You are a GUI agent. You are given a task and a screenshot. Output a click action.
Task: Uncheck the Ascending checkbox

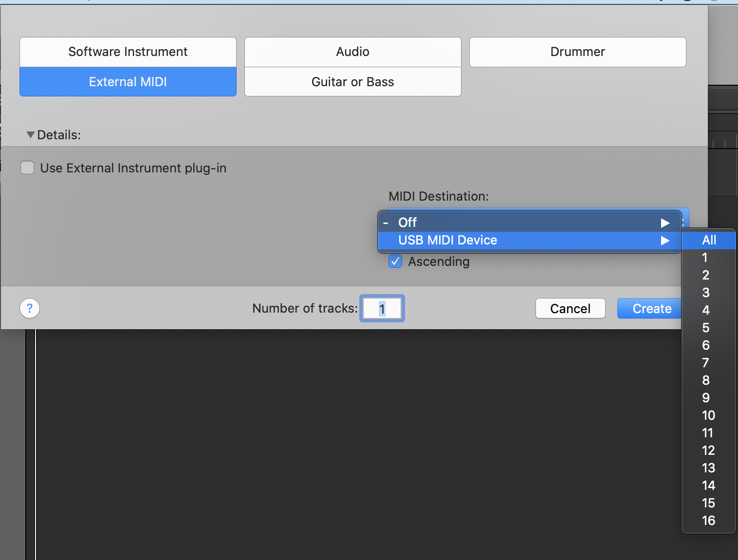point(395,261)
